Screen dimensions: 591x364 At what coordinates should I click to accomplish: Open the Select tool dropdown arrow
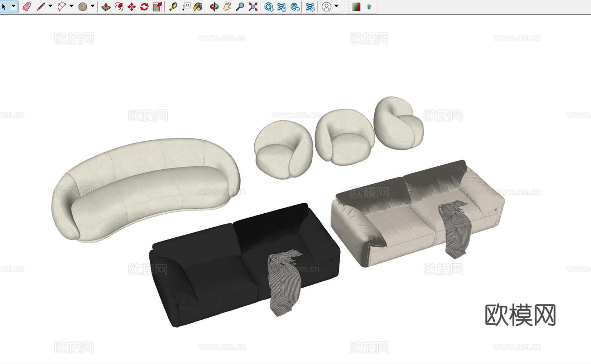(14, 6)
